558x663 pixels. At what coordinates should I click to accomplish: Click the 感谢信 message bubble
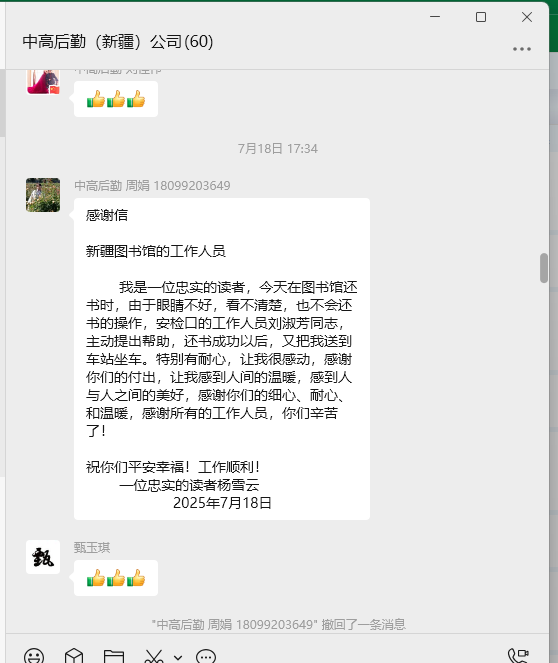(x=222, y=359)
